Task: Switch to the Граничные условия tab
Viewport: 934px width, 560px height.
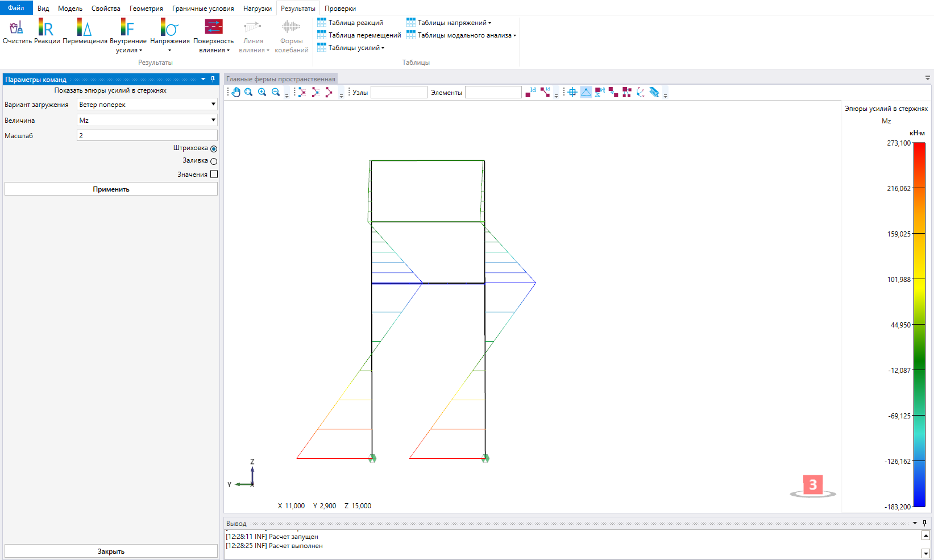Action: [x=203, y=9]
